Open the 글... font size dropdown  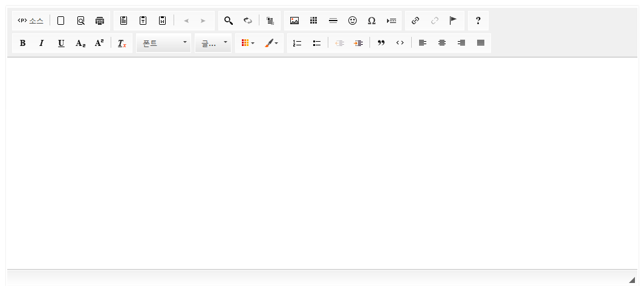(x=213, y=43)
